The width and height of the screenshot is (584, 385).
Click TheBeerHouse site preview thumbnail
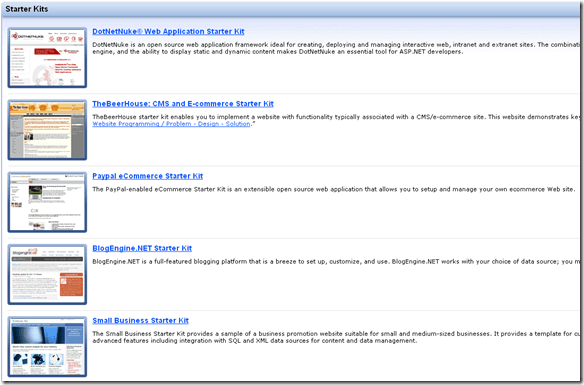tap(47, 130)
